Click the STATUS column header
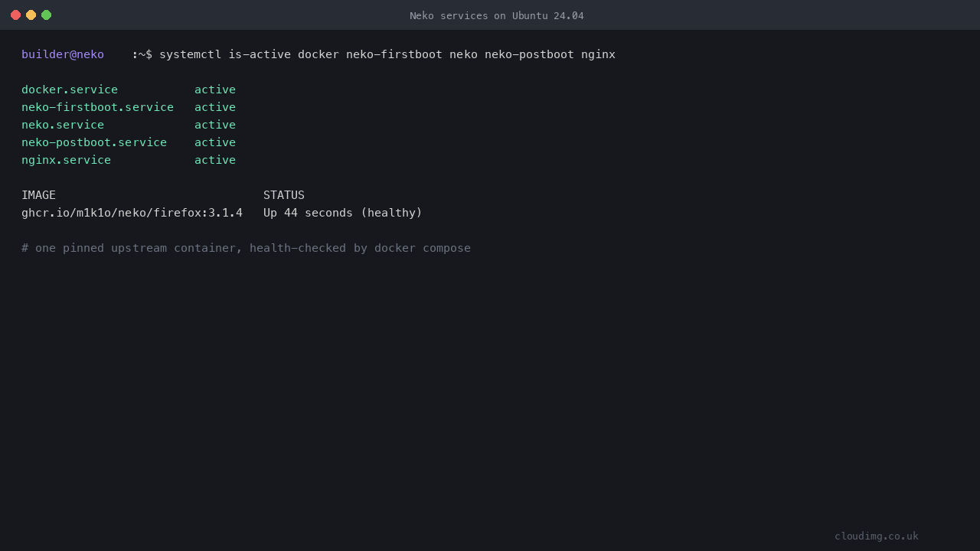Viewport: 980px width, 551px height. click(x=284, y=195)
